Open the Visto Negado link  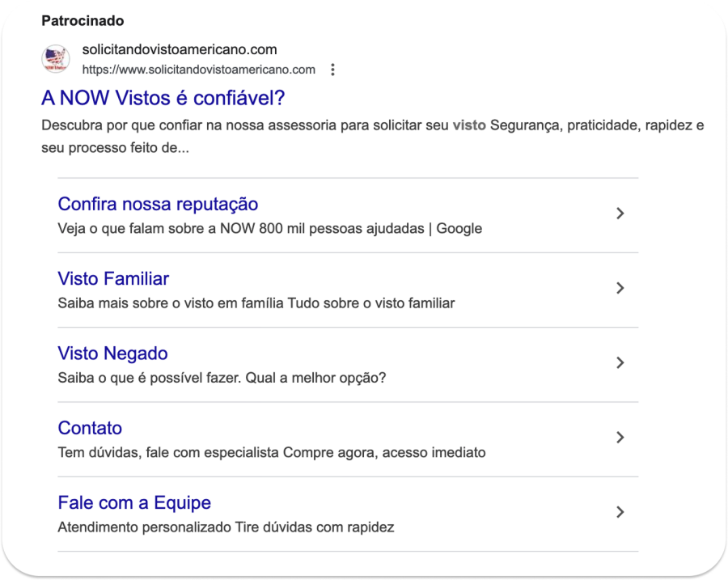pyautogui.click(x=112, y=354)
